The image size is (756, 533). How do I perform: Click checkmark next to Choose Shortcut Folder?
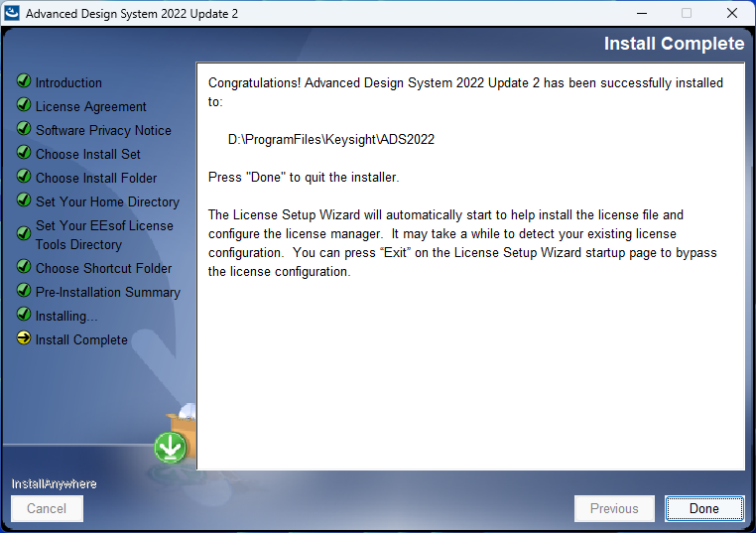click(24, 266)
